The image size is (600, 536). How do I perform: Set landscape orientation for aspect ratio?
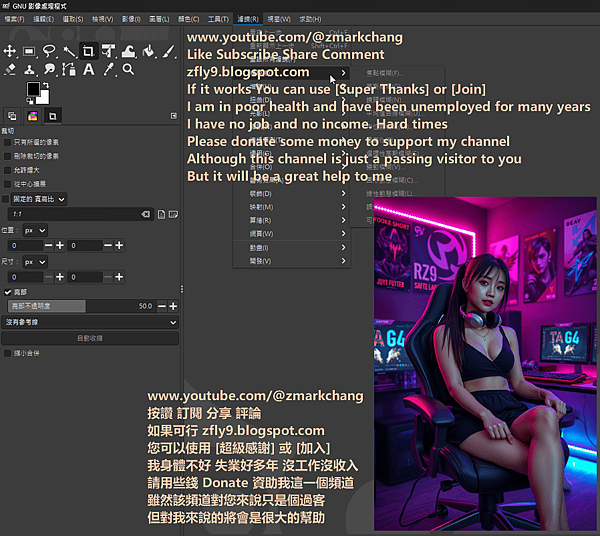tap(173, 214)
